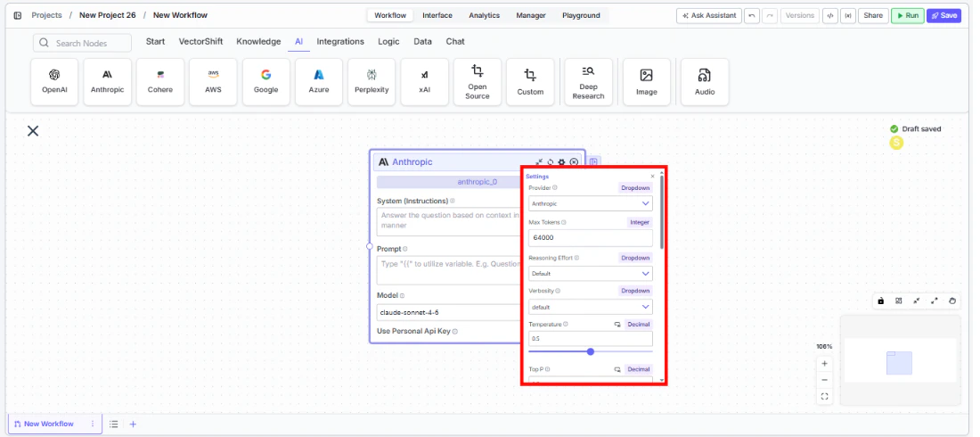Viewport: 980px width, 437px height.
Task: Add a Perplexity node
Action: [372, 82]
